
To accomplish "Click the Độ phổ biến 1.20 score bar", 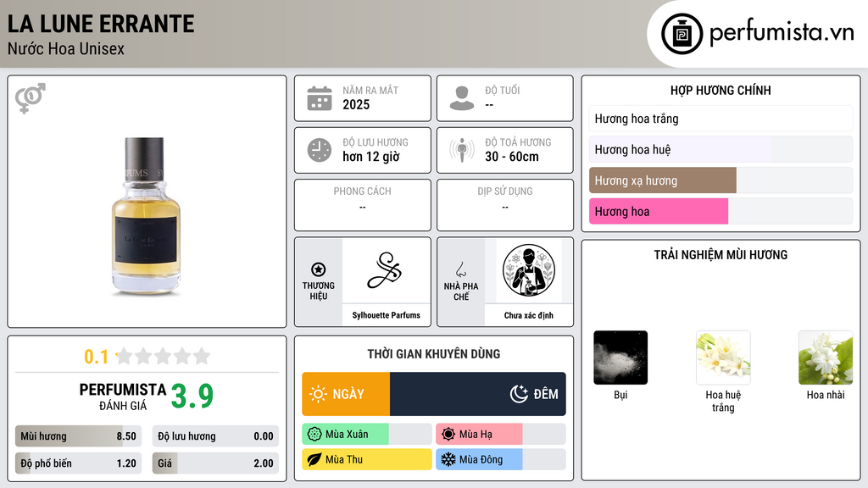I will 78,463.
